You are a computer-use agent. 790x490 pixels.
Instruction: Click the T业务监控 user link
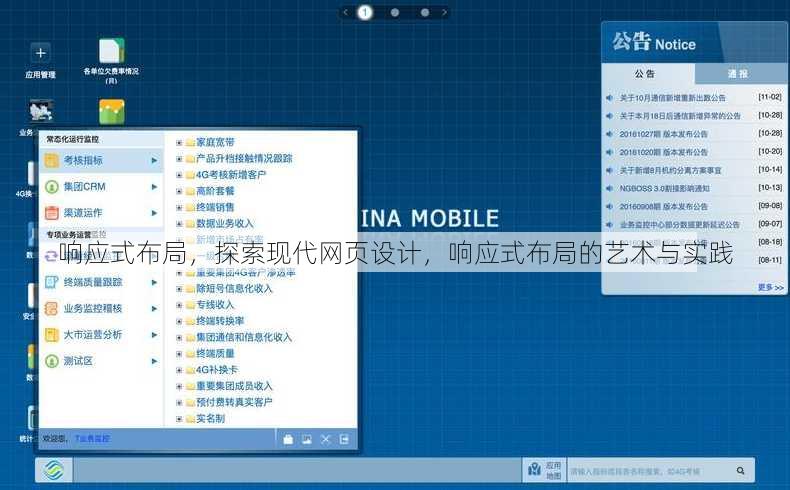click(92, 439)
